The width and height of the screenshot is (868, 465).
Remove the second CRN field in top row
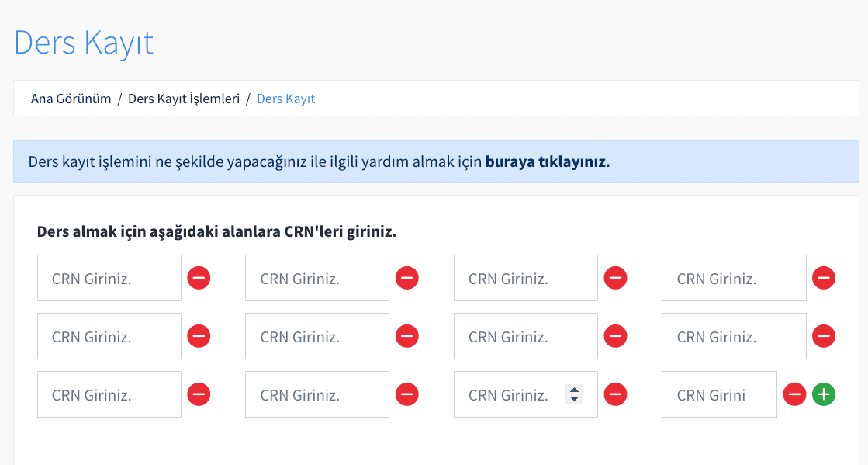(407, 277)
